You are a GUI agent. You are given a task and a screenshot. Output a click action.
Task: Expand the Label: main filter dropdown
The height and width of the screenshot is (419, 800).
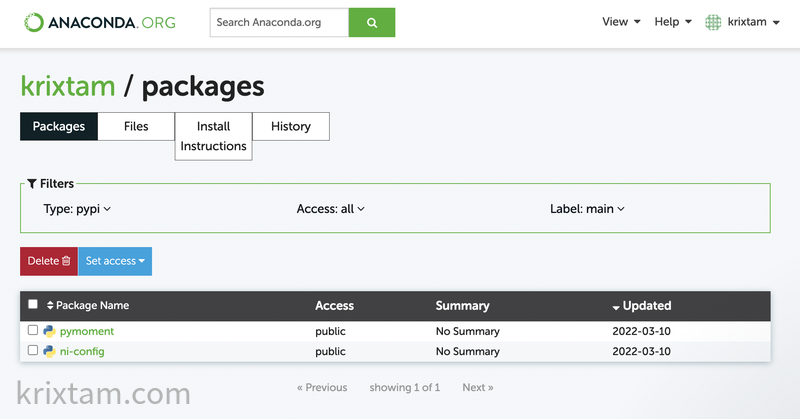click(x=587, y=209)
